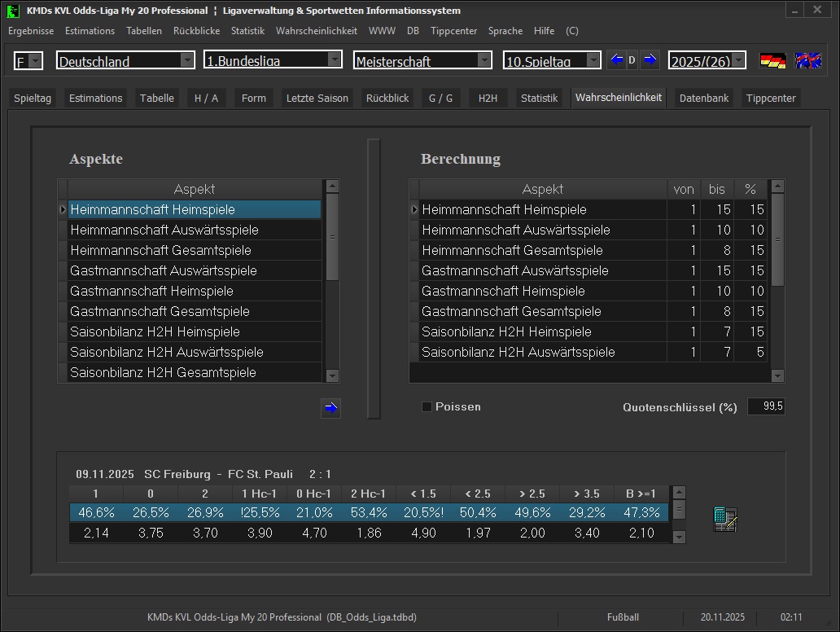Click the German flag language icon
The height and width of the screenshot is (632, 840).
772,61
